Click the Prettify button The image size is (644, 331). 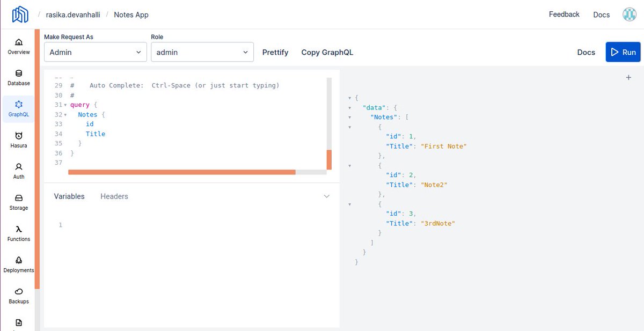pos(275,52)
